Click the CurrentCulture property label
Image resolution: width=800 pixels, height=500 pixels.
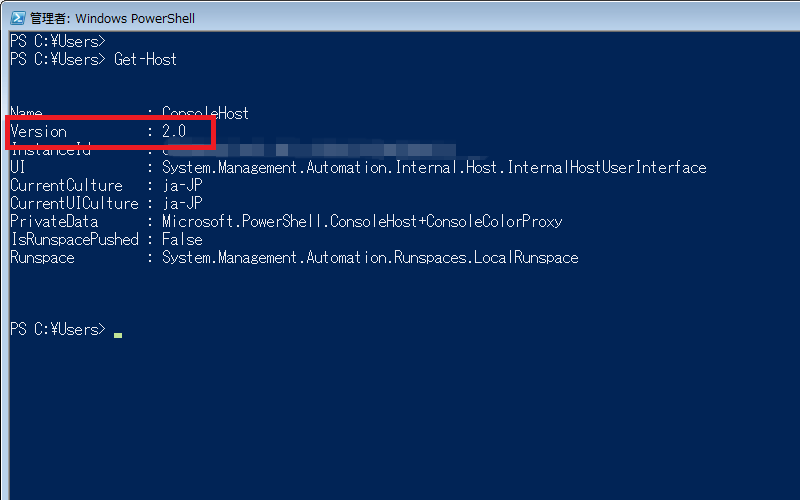pyautogui.click(x=66, y=186)
